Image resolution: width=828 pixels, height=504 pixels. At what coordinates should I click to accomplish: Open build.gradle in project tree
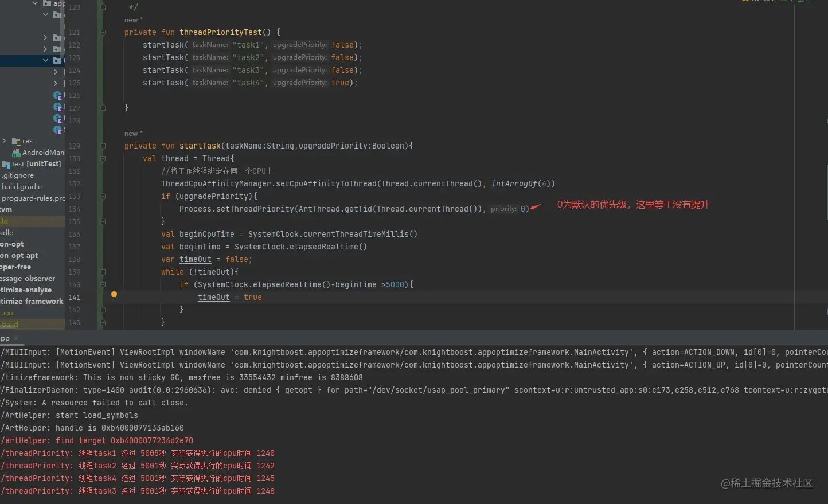tap(21, 187)
